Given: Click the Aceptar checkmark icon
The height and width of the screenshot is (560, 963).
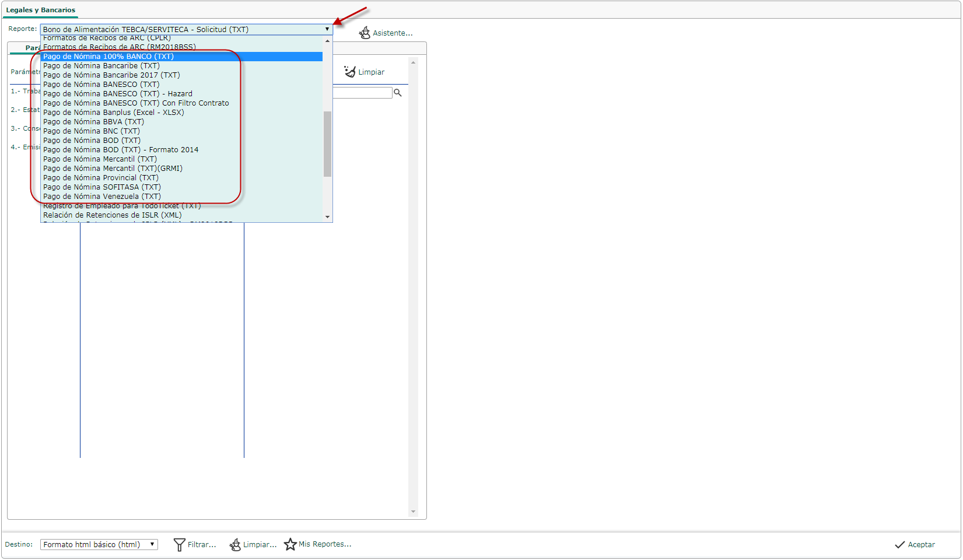Looking at the screenshot, I should coord(900,545).
